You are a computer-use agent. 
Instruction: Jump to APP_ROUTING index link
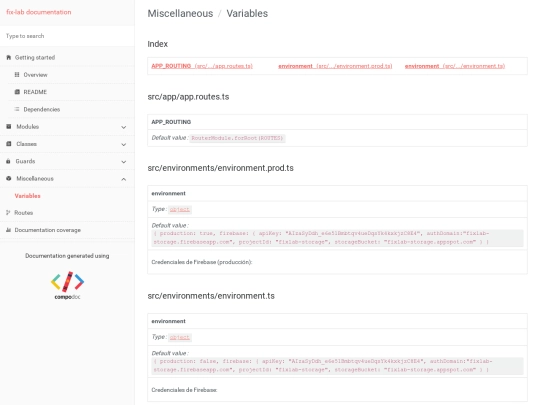coord(202,66)
